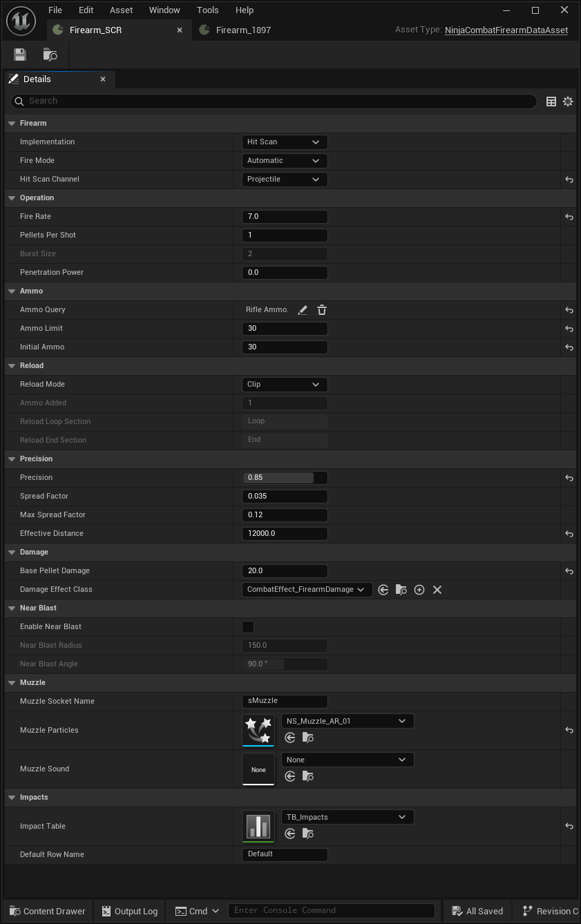Open the Asset menu
The width and height of the screenshot is (581, 924).
tap(122, 10)
